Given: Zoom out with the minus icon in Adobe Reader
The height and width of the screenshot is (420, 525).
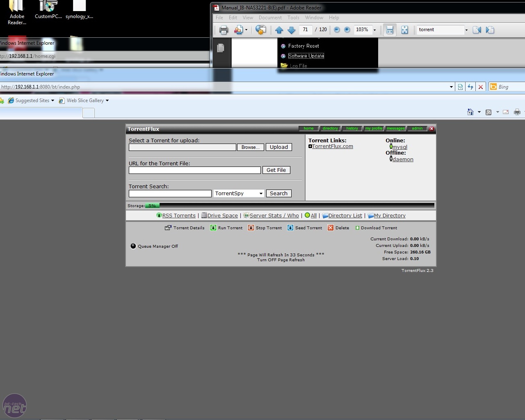Looking at the screenshot, I should click(x=337, y=30).
